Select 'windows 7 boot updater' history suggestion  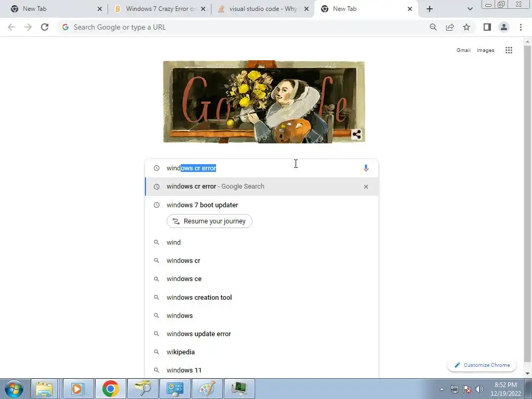coord(262,205)
